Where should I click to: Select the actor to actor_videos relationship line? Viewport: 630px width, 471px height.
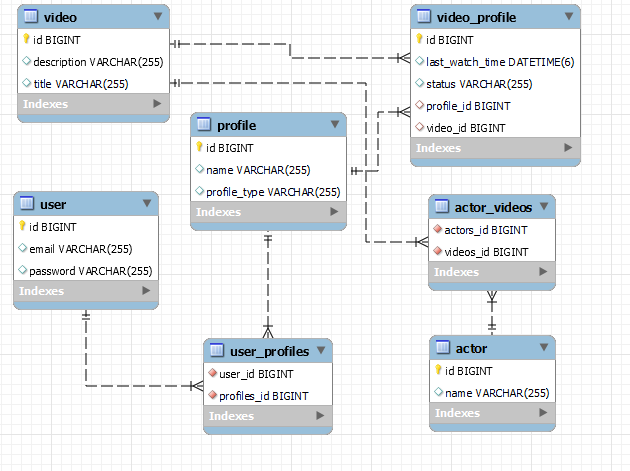pyautogui.click(x=492, y=313)
